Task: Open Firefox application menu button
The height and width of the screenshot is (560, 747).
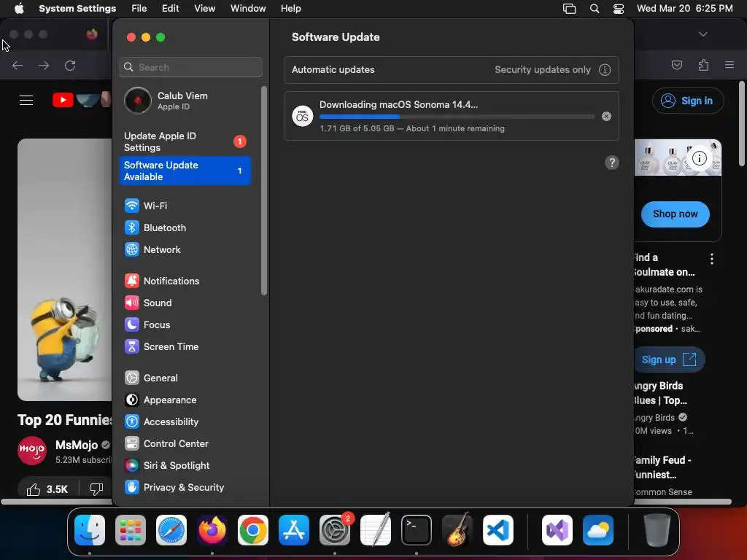Action: pos(729,65)
